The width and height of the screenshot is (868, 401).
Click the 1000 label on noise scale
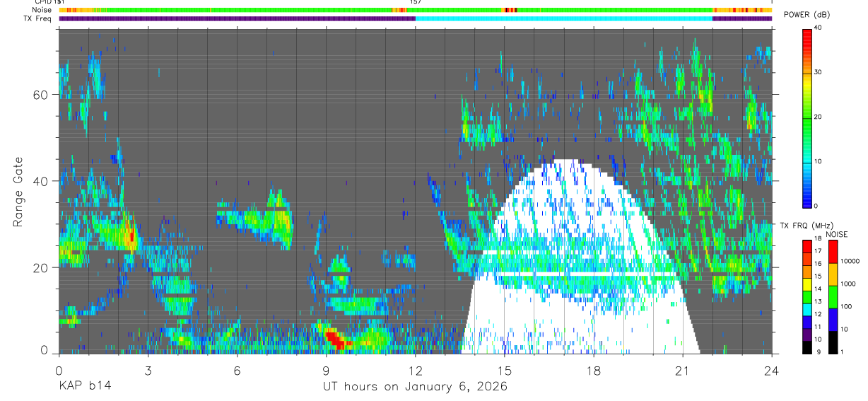[x=848, y=284]
